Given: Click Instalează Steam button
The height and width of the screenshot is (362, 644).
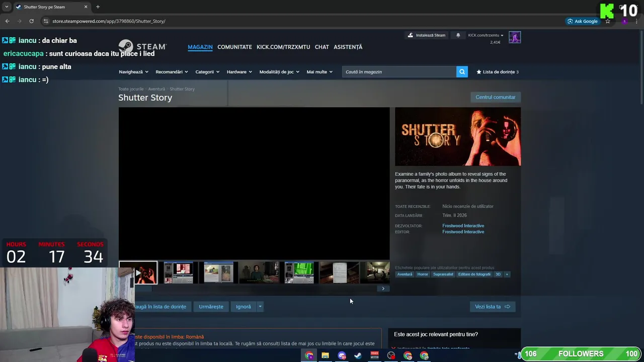Looking at the screenshot, I should 426,35.
